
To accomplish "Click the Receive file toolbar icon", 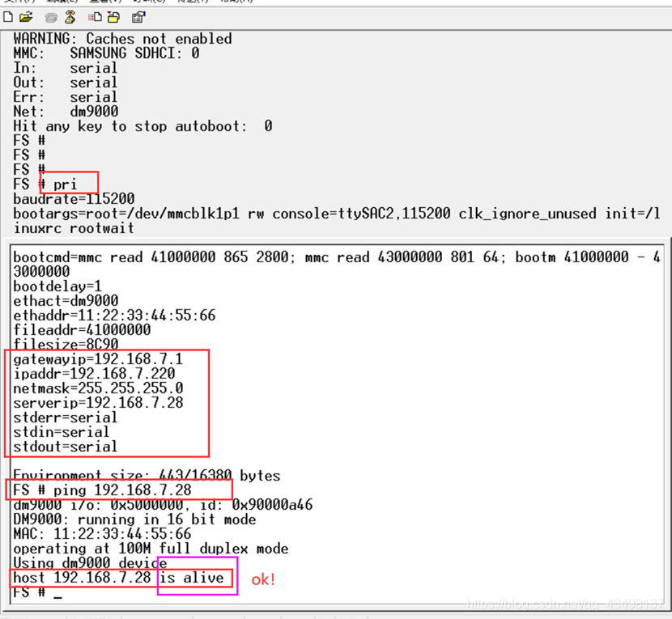I will (114, 17).
